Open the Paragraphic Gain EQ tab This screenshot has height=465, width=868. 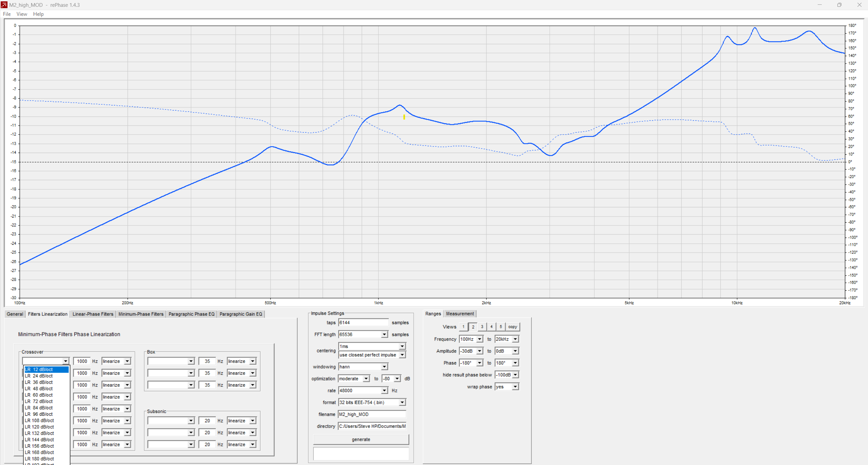pos(241,314)
